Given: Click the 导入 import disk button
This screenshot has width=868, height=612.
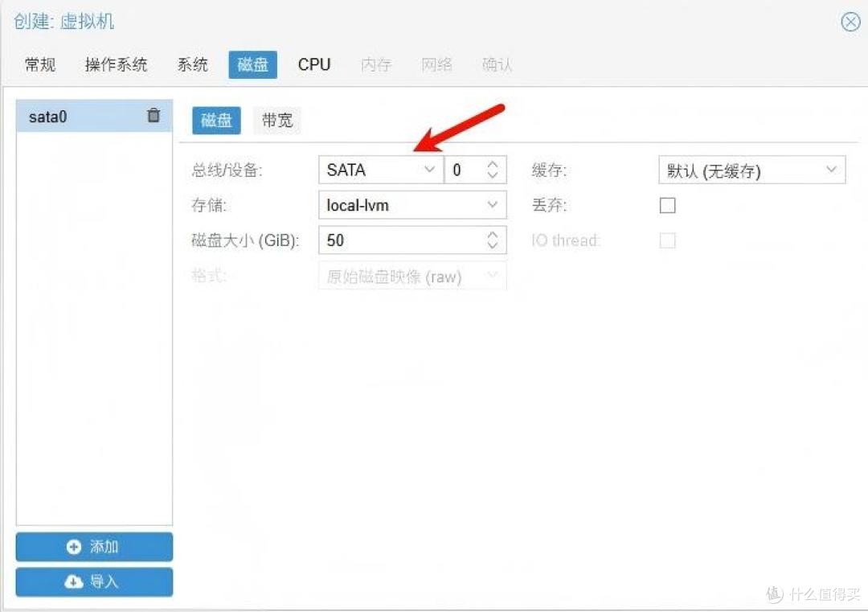Looking at the screenshot, I should coord(94,581).
